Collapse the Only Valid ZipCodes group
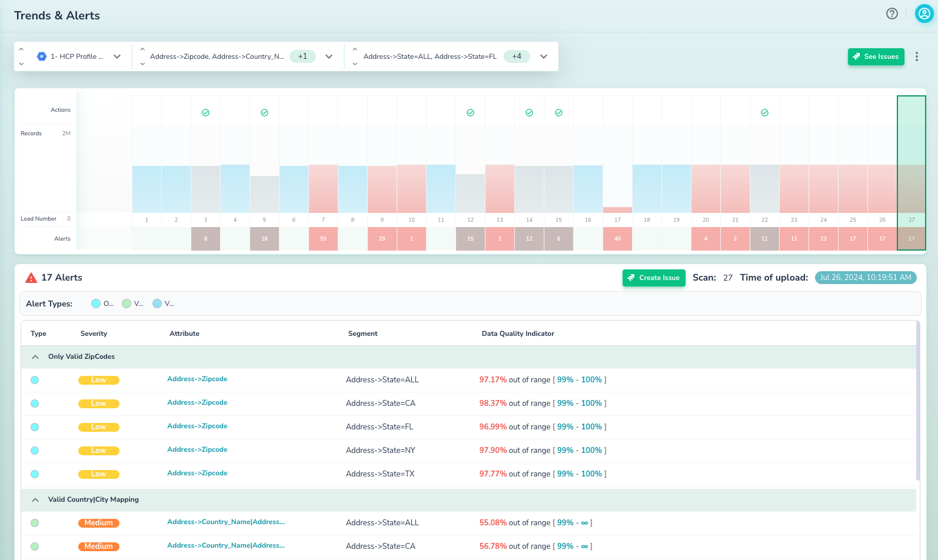Viewport: 938px width, 560px height. click(35, 356)
